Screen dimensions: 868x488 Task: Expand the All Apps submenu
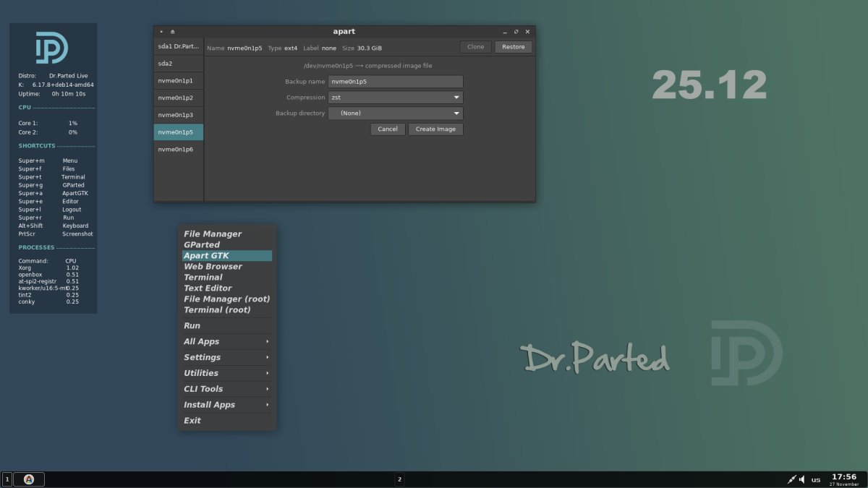point(227,341)
